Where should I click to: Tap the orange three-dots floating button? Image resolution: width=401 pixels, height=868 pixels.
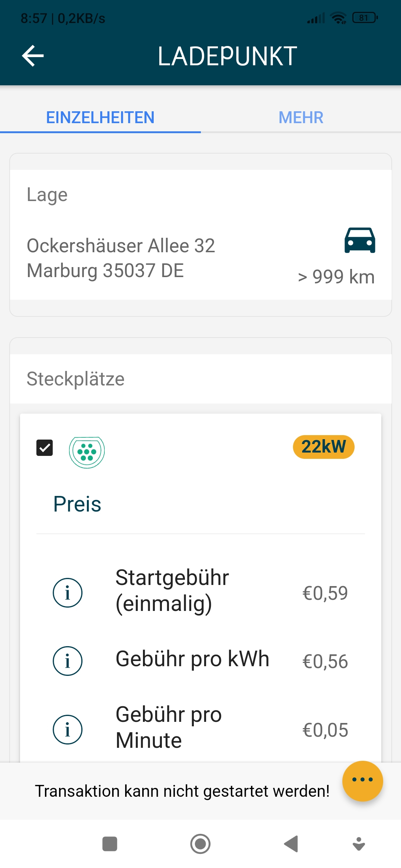[362, 781]
